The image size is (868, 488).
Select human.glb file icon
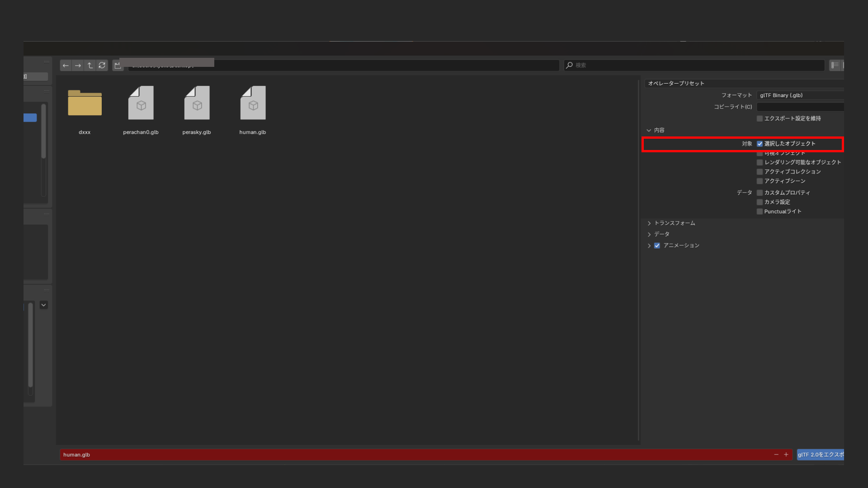pos(253,103)
